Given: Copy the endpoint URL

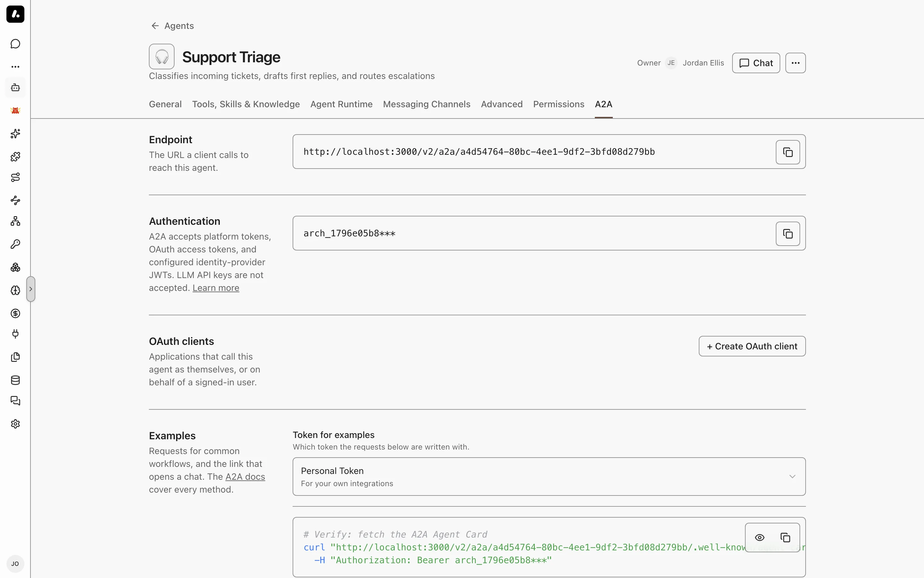Looking at the screenshot, I should point(788,152).
